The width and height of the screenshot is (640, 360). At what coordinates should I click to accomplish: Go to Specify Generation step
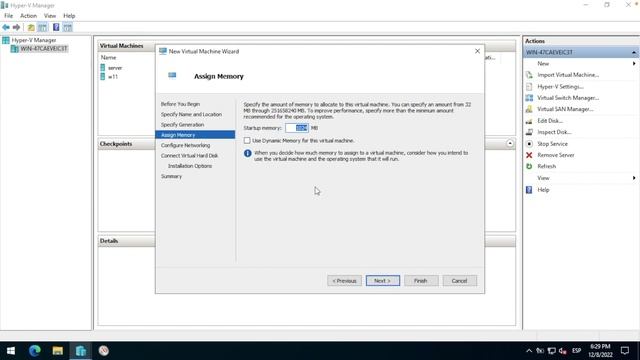[182, 124]
